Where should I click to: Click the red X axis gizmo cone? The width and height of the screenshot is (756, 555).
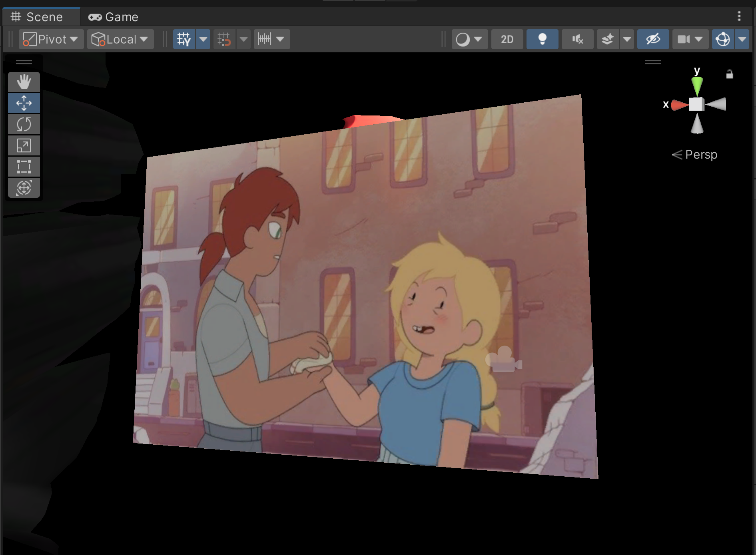pyautogui.click(x=680, y=105)
